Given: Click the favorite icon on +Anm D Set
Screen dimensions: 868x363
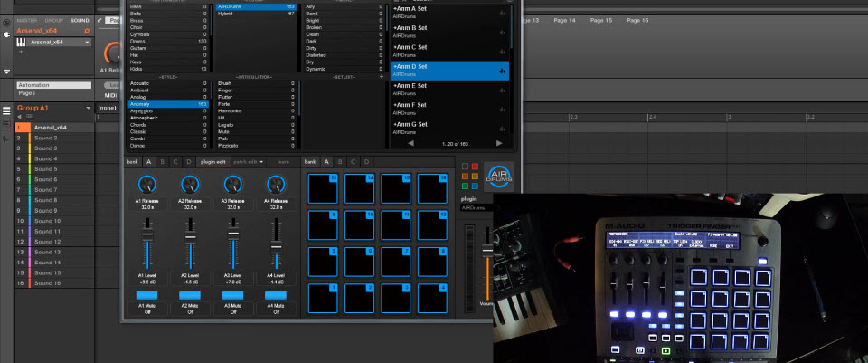Looking at the screenshot, I should (502, 71).
